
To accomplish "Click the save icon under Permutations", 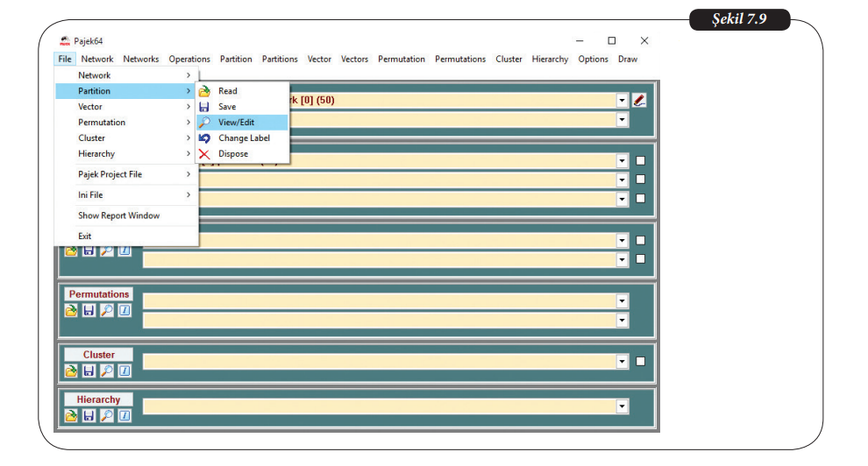I will tap(89, 310).
